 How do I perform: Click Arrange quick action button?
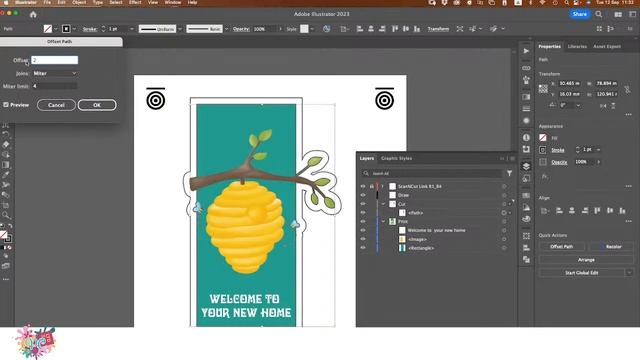click(586, 260)
